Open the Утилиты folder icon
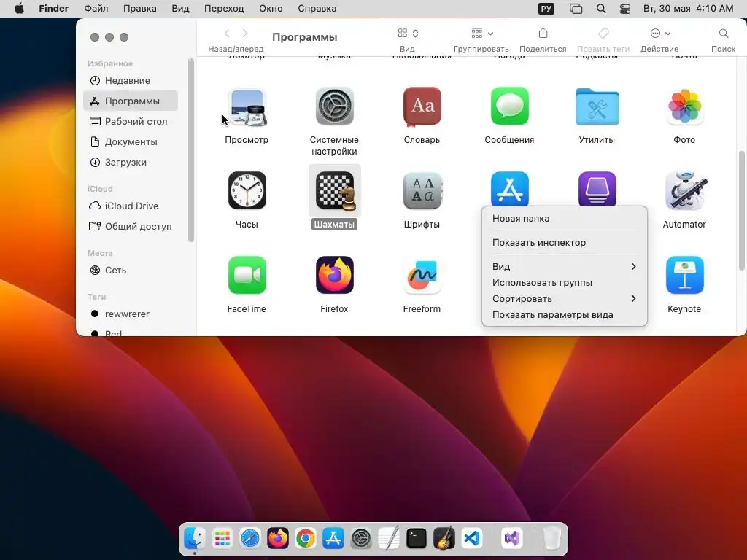The image size is (747, 560). 597,106
